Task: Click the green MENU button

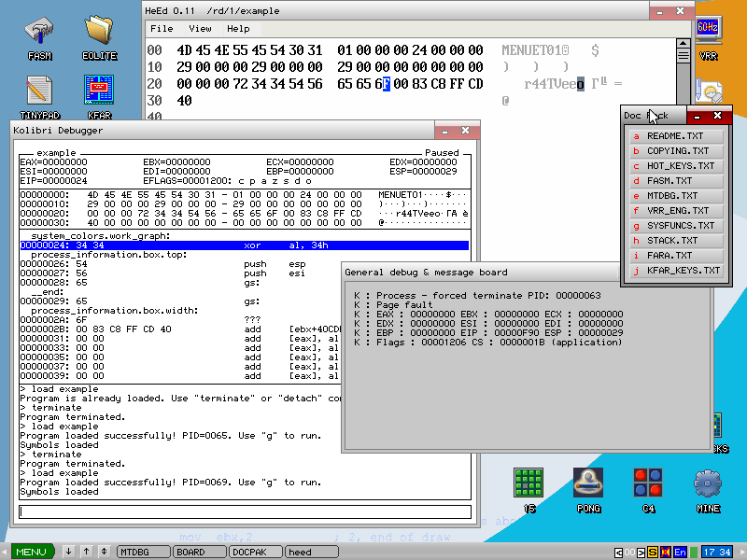Action: click(31, 552)
